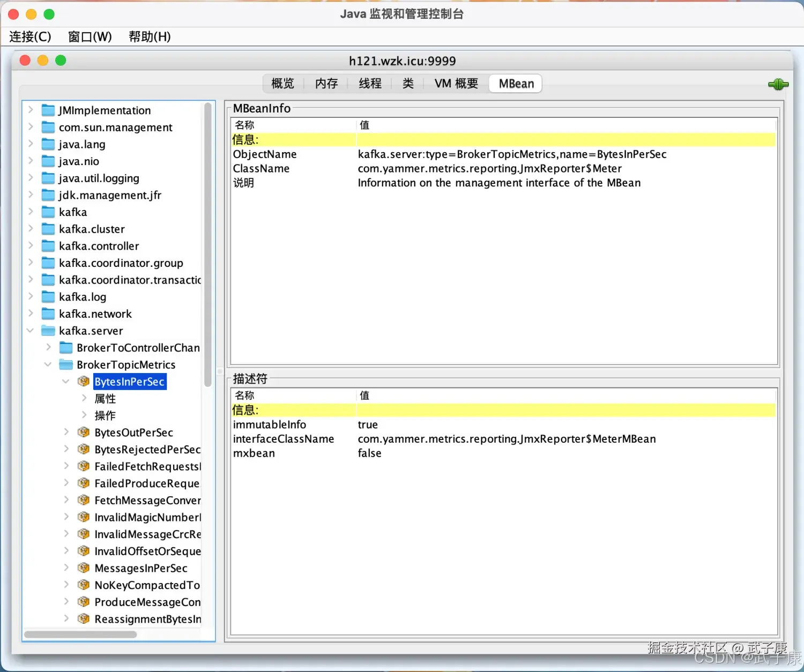Switch to the VM 概要 tab
804x672 pixels.
456,84
